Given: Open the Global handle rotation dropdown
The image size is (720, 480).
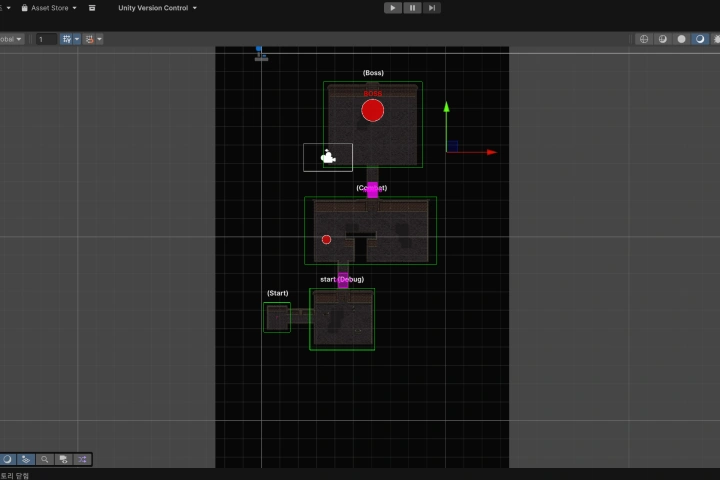Looking at the screenshot, I should point(11,39).
